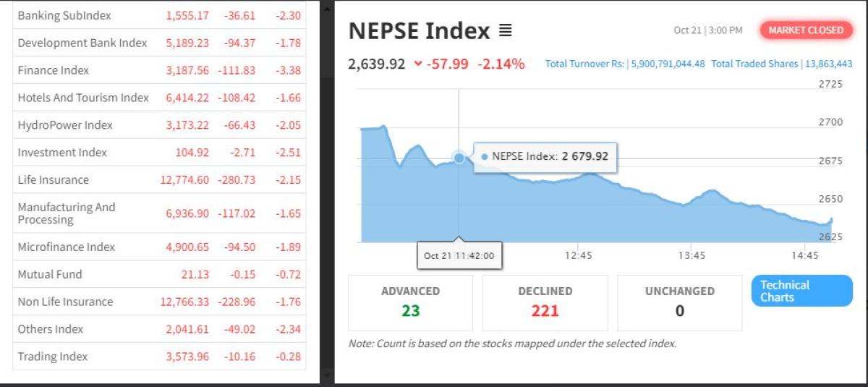The image size is (868, 387).
Task: Select the Life Insurance index row
Action: coord(54,180)
